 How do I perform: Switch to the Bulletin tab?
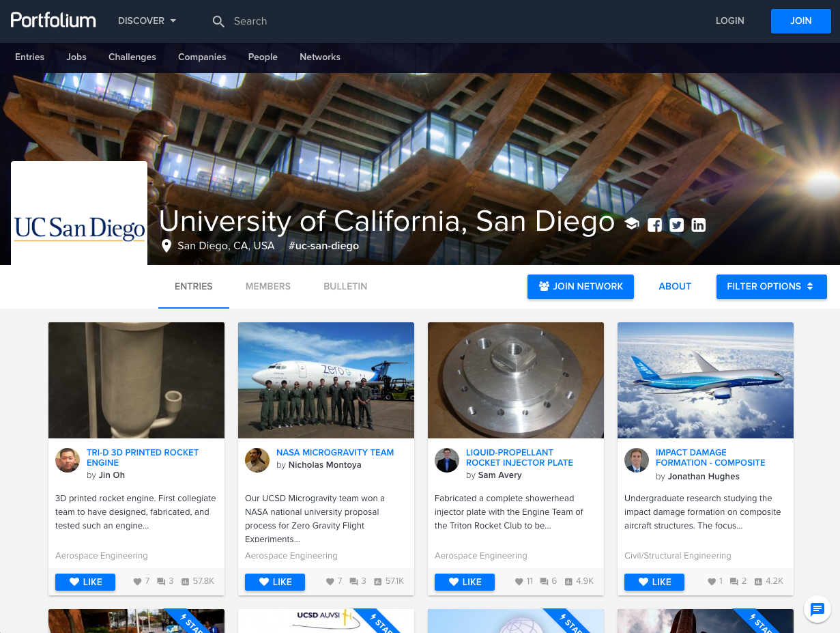345,287
